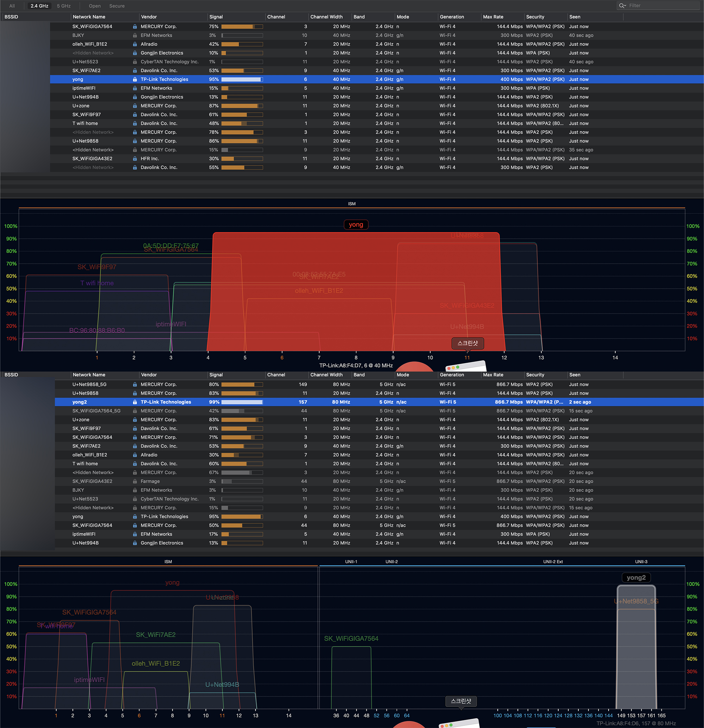Sort lower table by Max Rate header
This screenshot has width=704, height=728.
493,375
